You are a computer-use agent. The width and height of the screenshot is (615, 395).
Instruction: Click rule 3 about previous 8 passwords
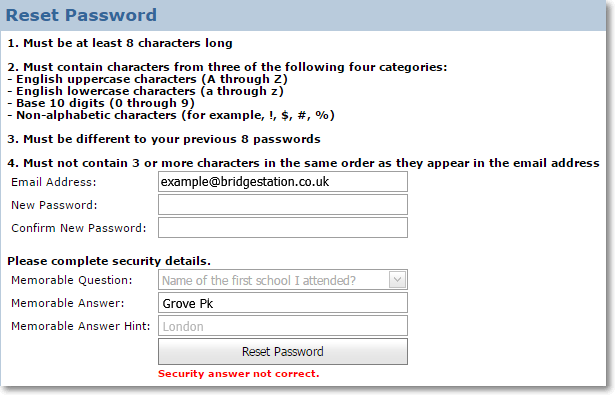click(x=164, y=139)
